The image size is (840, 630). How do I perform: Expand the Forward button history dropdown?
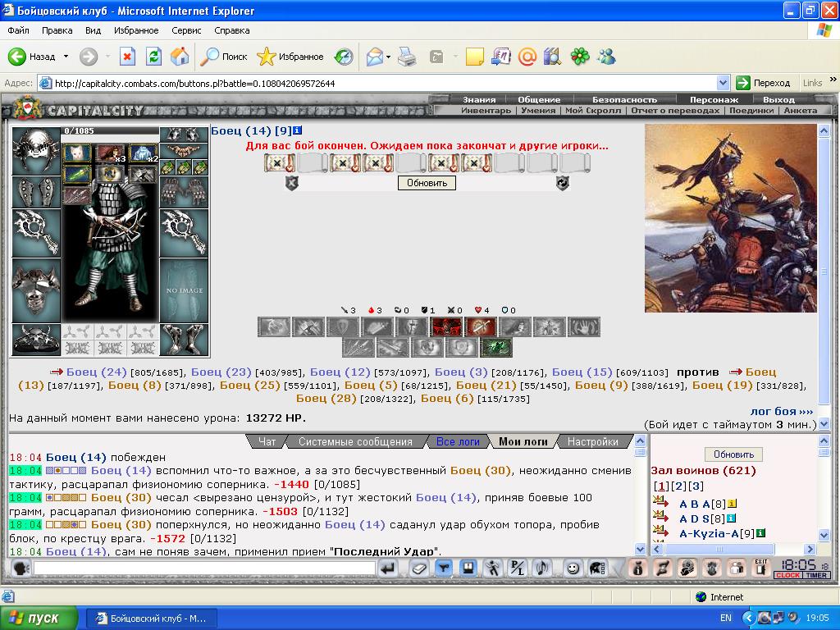107,57
